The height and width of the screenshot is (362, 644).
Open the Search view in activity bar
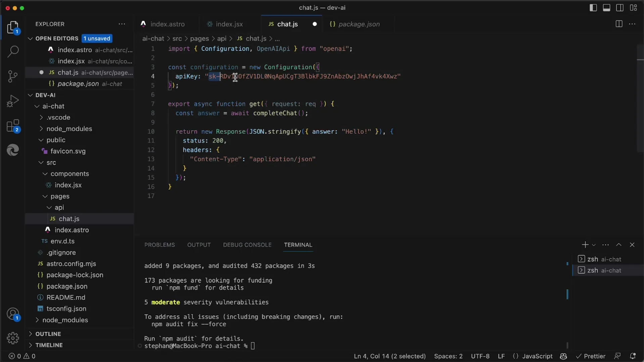13,51
